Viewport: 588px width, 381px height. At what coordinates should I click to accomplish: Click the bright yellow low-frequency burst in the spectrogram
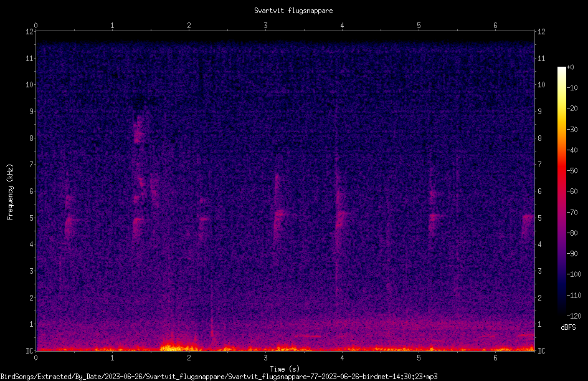point(179,347)
